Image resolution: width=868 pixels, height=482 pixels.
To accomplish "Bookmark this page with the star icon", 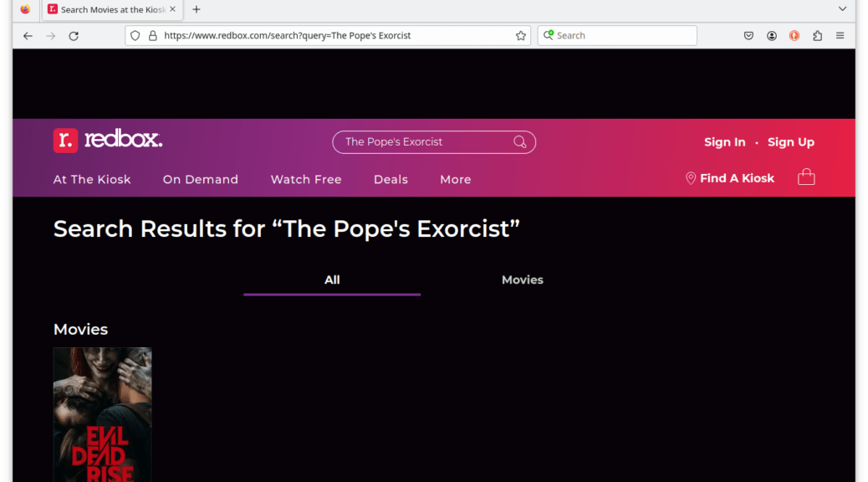I will click(520, 35).
